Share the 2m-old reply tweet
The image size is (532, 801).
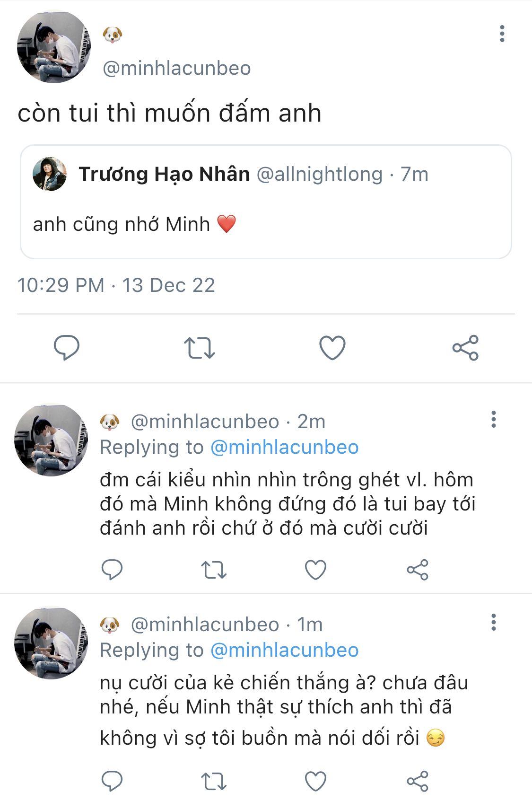[x=418, y=570]
